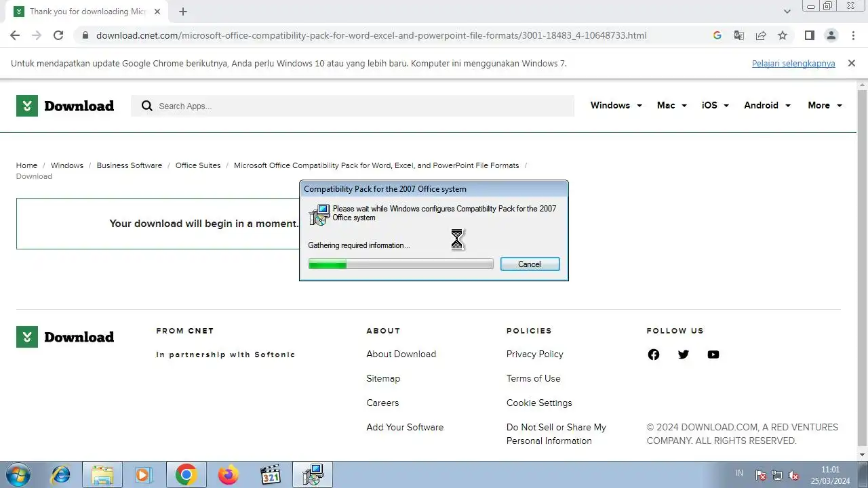Screen dimensions: 868x488
Task: Go to Home breadcrumb
Action: click(26, 165)
